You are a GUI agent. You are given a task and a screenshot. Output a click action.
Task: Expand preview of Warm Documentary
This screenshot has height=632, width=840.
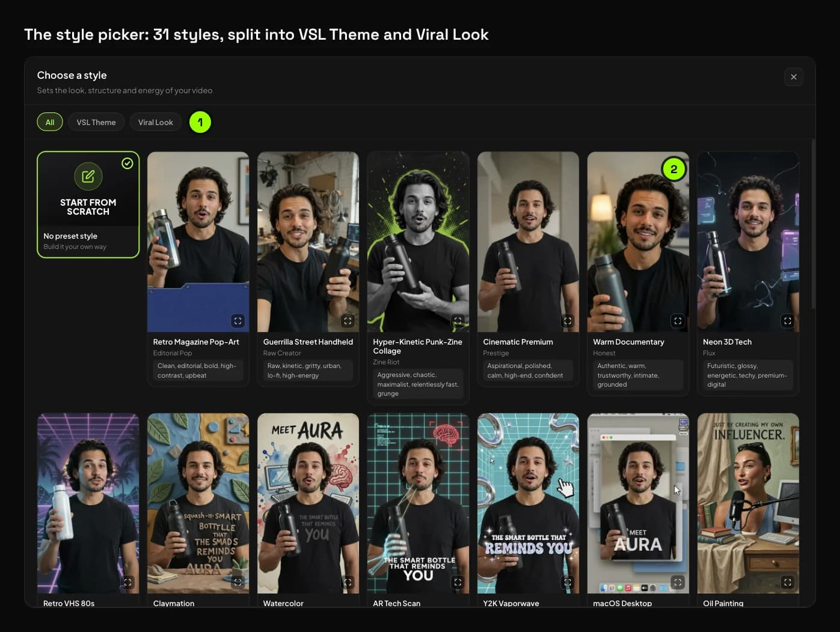[678, 321]
